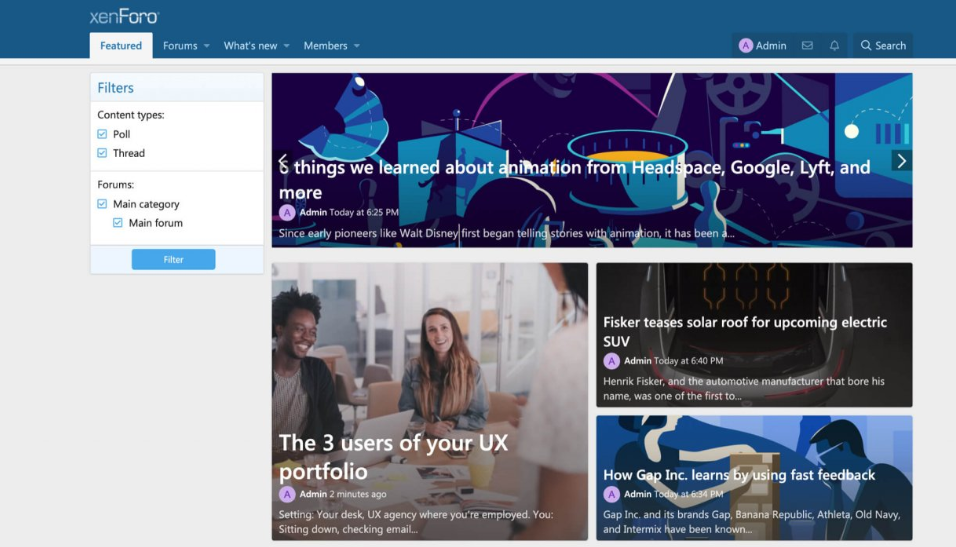Open the Admin account name in navigation bar
Viewport: 956px width, 547px height.
click(771, 46)
